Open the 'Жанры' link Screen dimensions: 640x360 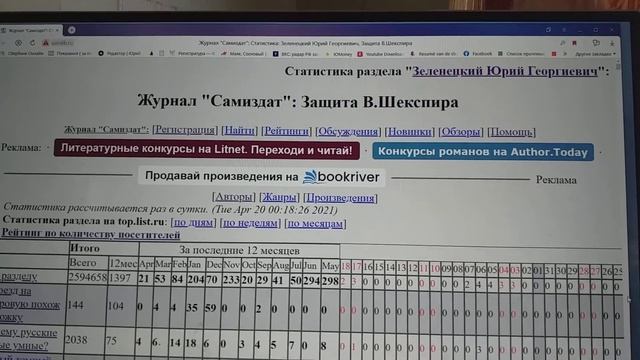pyautogui.click(x=279, y=197)
